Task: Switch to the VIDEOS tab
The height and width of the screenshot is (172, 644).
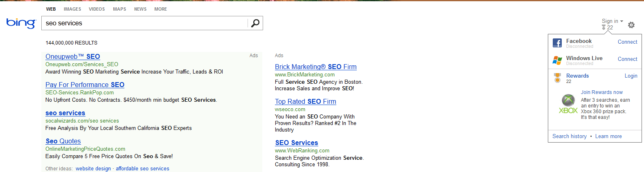Action: 97,9
